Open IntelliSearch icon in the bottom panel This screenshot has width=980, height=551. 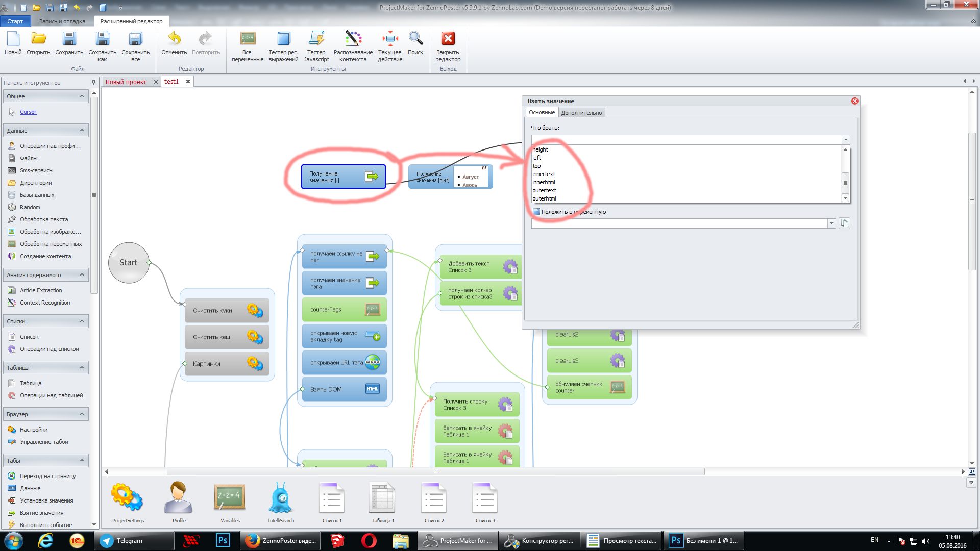point(281,503)
